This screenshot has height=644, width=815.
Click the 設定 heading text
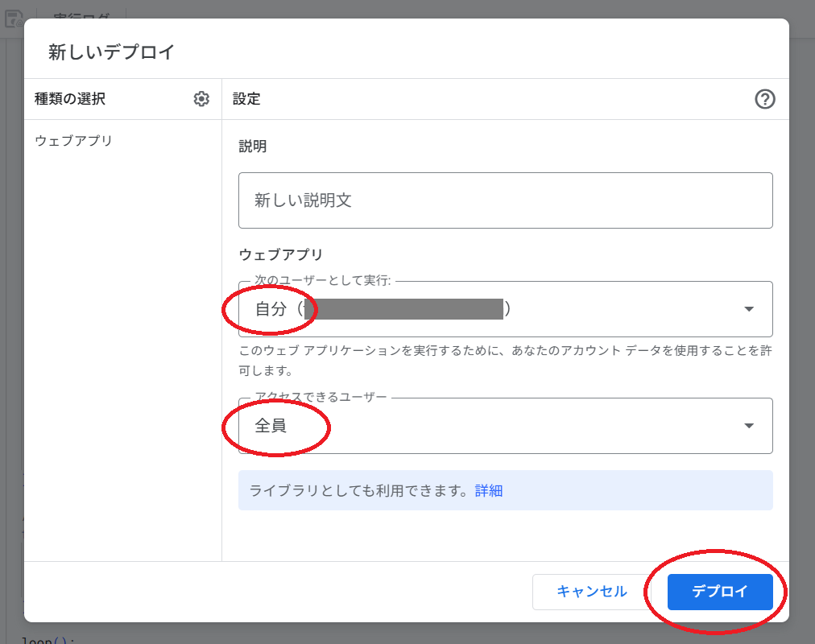click(246, 99)
